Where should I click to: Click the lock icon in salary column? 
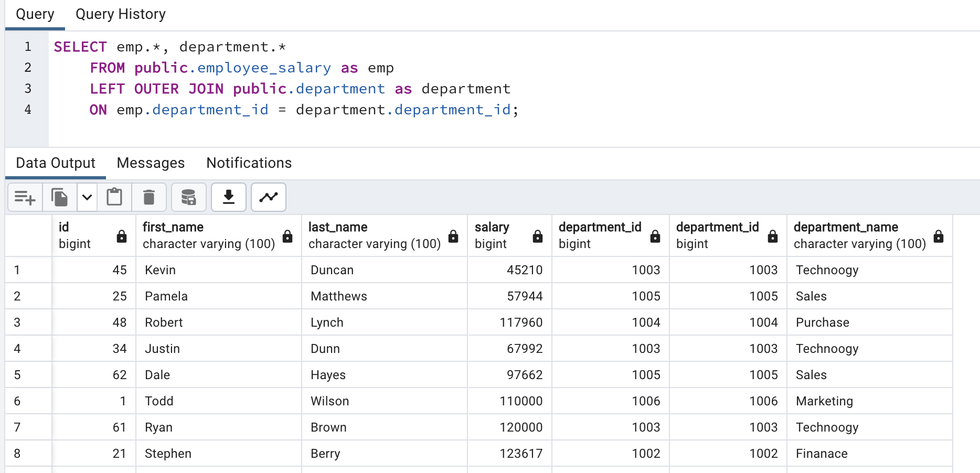coord(537,236)
